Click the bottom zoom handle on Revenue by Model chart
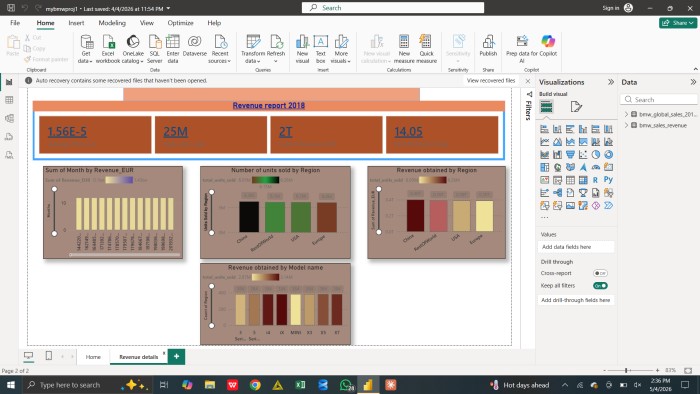This screenshot has width=700, height=394. [212, 325]
